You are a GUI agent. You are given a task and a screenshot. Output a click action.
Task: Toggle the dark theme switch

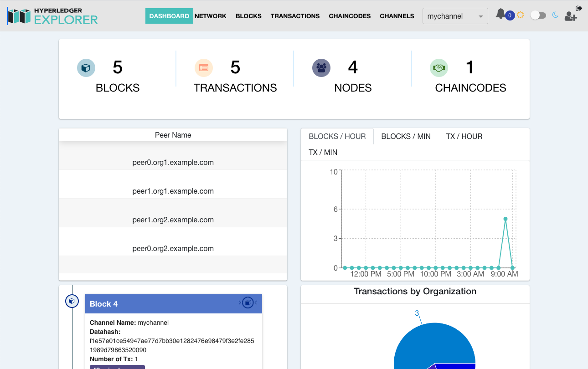538,15
